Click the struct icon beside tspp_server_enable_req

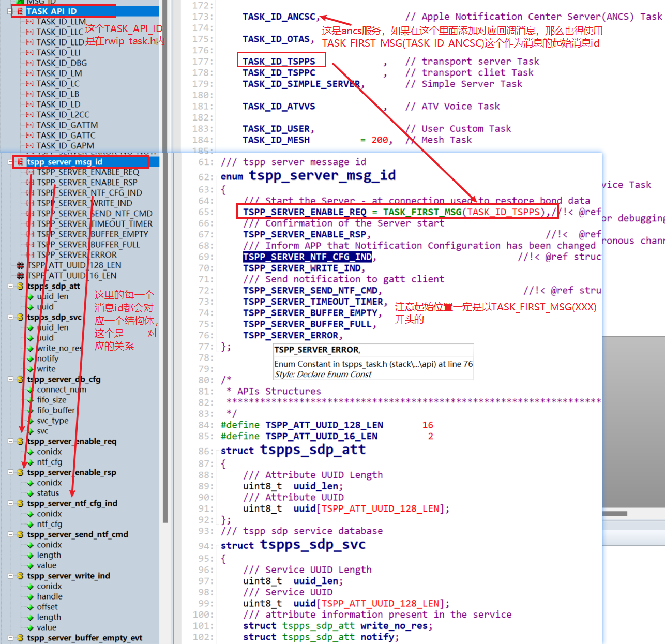pyautogui.click(x=21, y=441)
